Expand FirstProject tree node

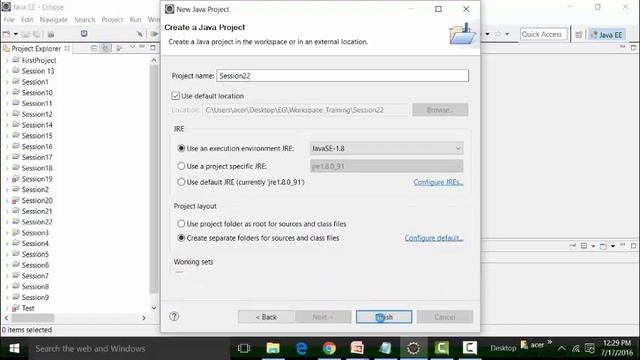pos(7,60)
